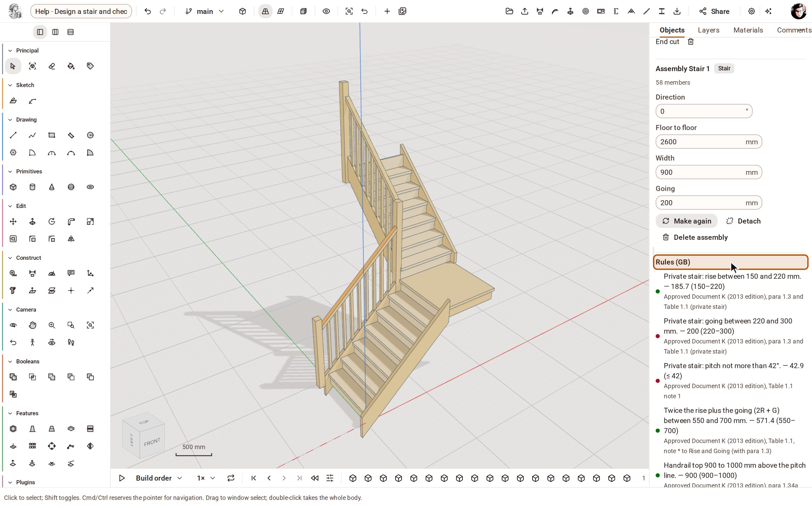Activate the rotate tool in Edit
Screen dimensions: 812x508
coord(52,221)
